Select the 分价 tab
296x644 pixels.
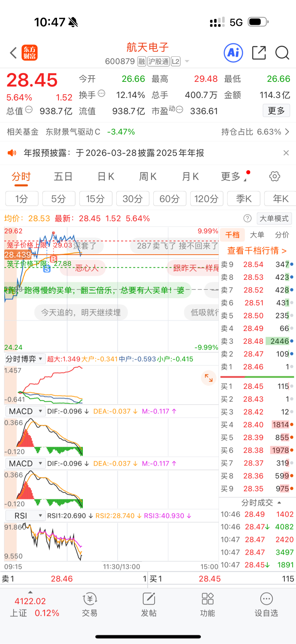(x=282, y=235)
